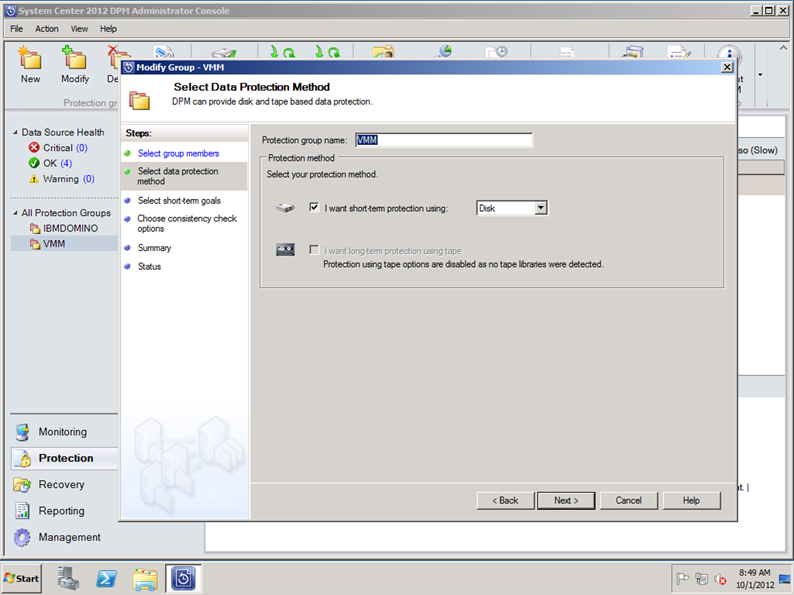Launch Windows PowerShell from the taskbar
The height and width of the screenshot is (595, 794).
coord(106,578)
